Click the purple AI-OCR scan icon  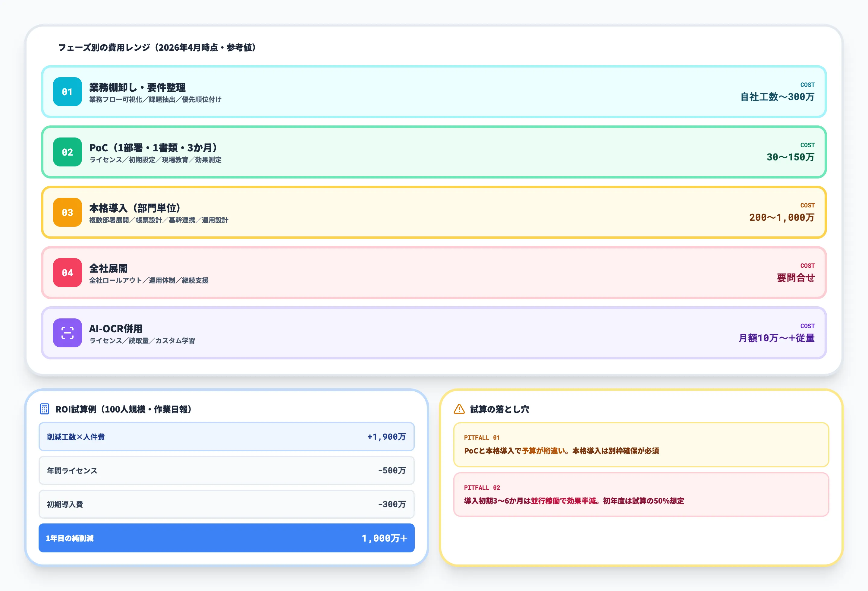[x=67, y=333]
